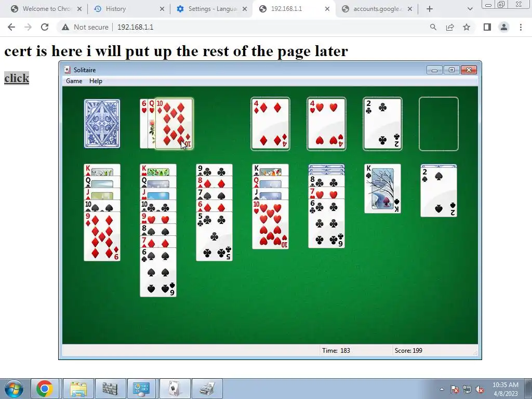Open File Explorer from the taskbar
The width and height of the screenshot is (532, 399).
click(79, 389)
